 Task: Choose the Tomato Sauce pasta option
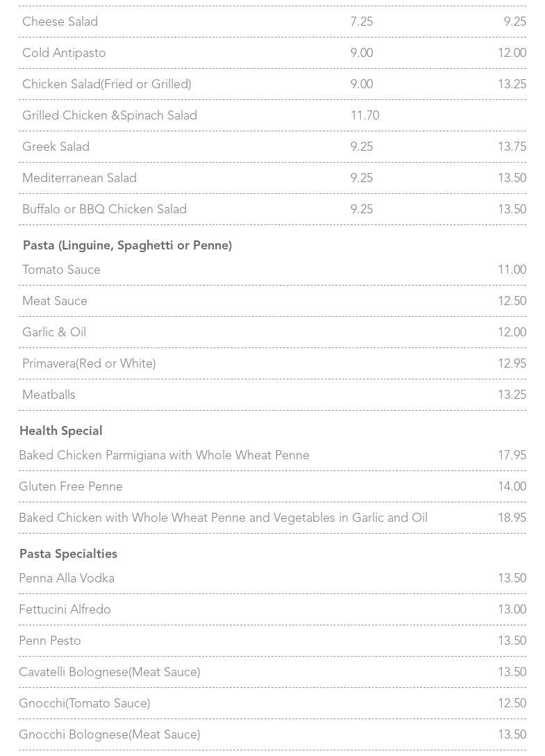click(61, 270)
